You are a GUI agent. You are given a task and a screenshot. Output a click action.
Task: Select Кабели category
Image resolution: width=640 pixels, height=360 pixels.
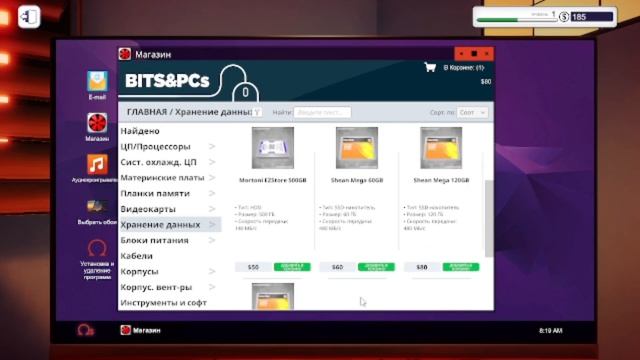click(136, 256)
